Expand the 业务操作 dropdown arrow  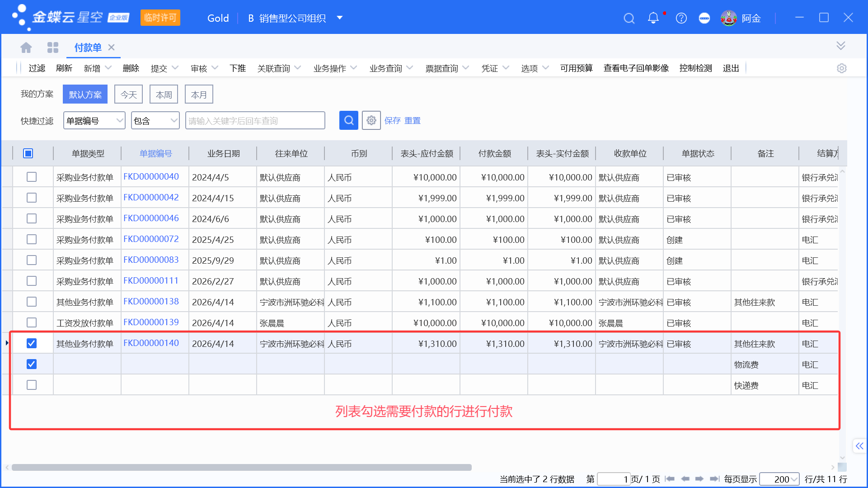(354, 68)
